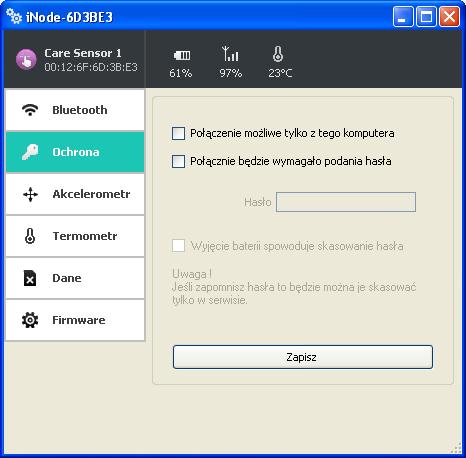Screen dimensions: 466x458
Task: Maximize the iNode window
Action: (426, 16)
